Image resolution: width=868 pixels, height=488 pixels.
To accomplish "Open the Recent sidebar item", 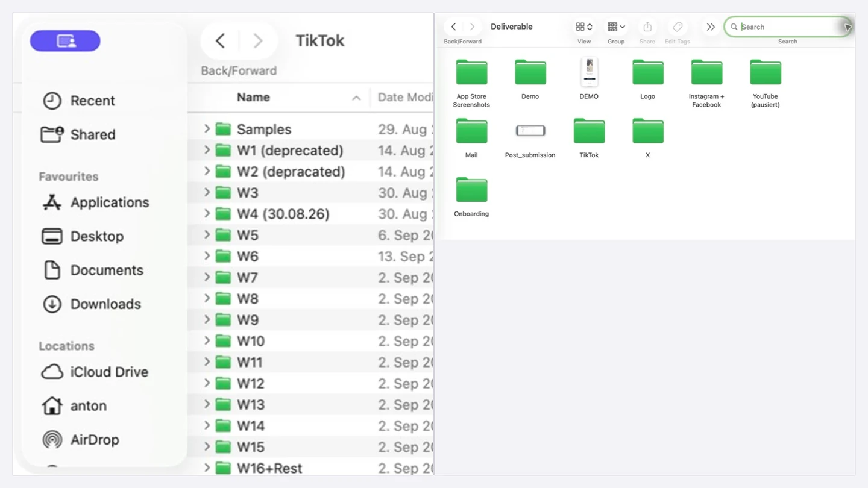I will 79,101.
